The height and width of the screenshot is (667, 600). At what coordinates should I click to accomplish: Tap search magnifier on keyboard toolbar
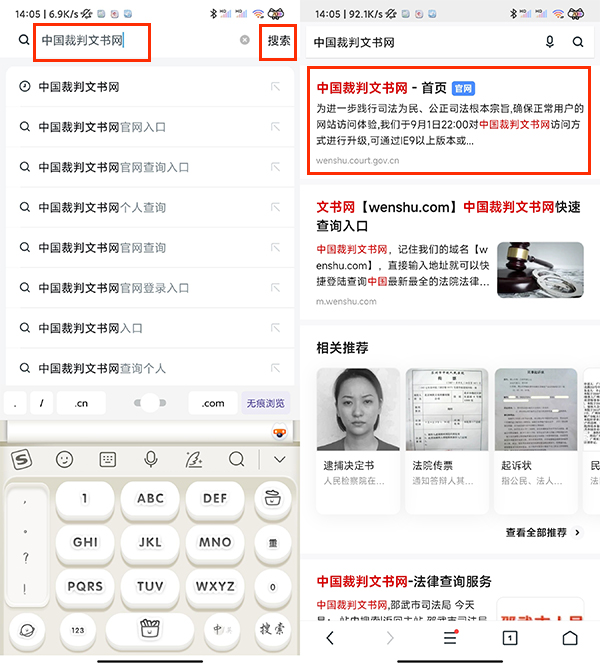pyautogui.click(x=237, y=459)
